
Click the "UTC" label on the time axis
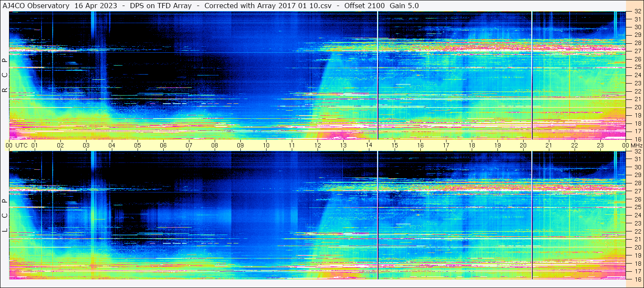(21, 145)
